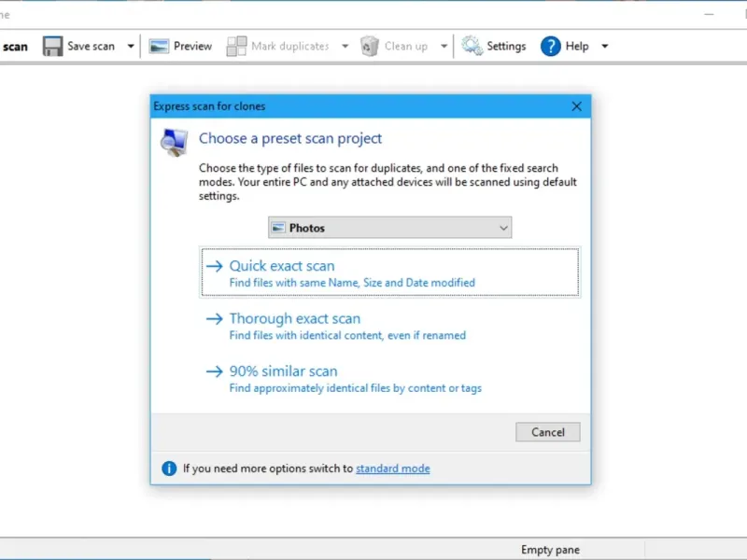This screenshot has width=747, height=560.
Task: Click the Clean up recycle bin icon
Action: tap(369, 46)
